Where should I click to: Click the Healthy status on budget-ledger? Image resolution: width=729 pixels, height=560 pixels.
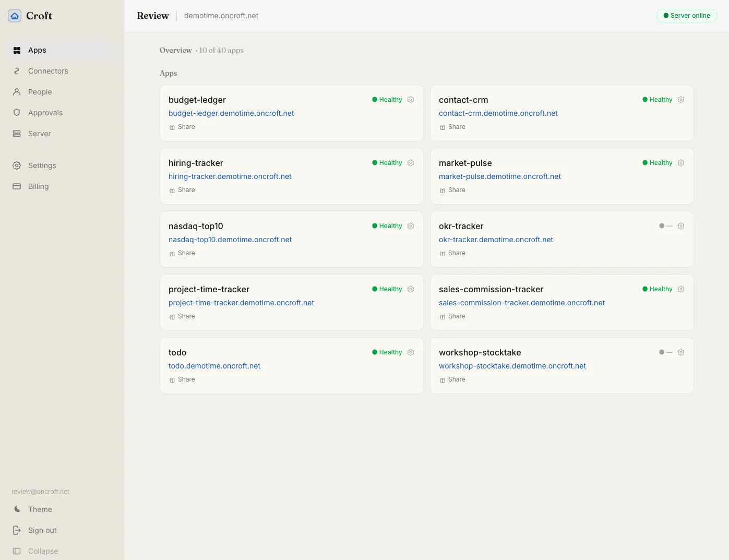(x=387, y=100)
